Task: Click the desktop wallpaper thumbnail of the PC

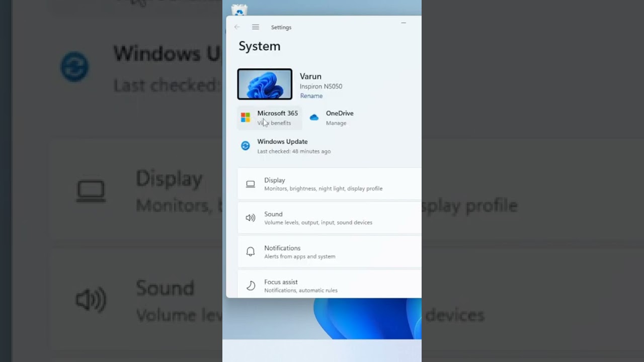Action: pos(265,84)
